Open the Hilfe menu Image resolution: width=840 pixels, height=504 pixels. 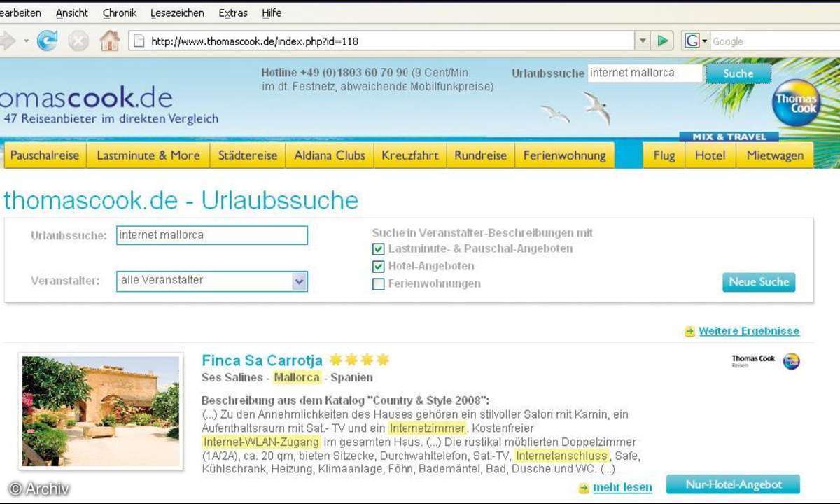pyautogui.click(x=272, y=13)
